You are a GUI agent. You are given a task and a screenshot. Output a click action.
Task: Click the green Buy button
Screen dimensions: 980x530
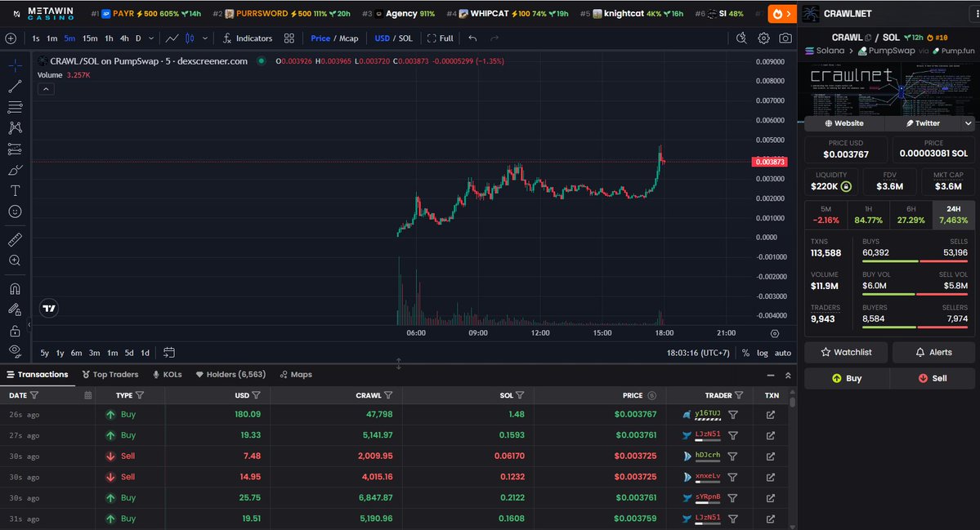(847, 378)
